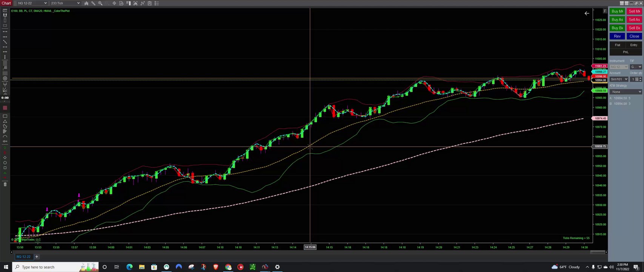Open the chart properties list icon
644x272 pixels.
pyautogui.click(x=157, y=3)
